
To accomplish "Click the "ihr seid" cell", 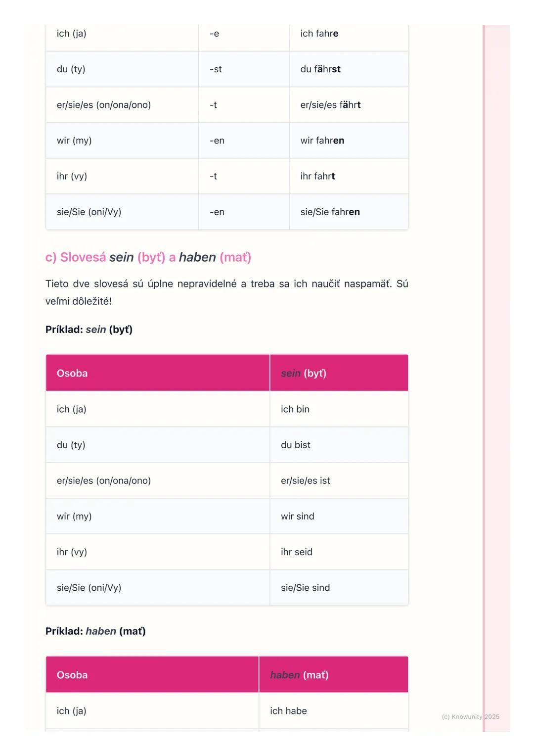I will click(x=297, y=552).
